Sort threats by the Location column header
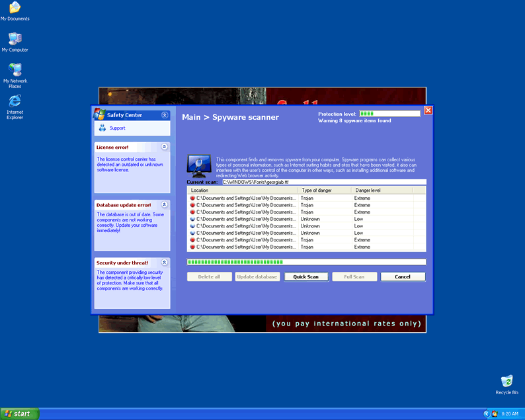 point(242,190)
